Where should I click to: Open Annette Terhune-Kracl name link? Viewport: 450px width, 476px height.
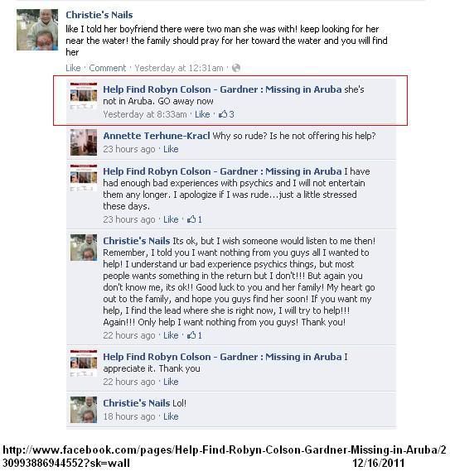click(x=157, y=136)
